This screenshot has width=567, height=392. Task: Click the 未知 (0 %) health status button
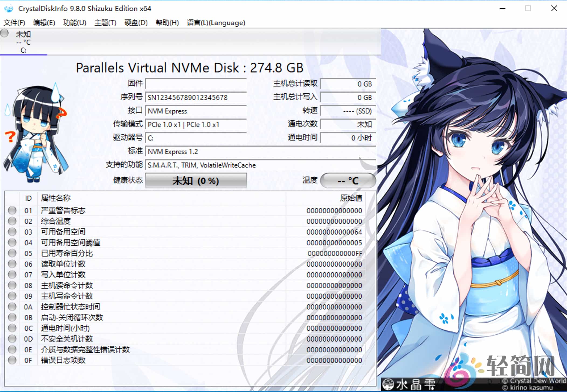[x=196, y=180]
